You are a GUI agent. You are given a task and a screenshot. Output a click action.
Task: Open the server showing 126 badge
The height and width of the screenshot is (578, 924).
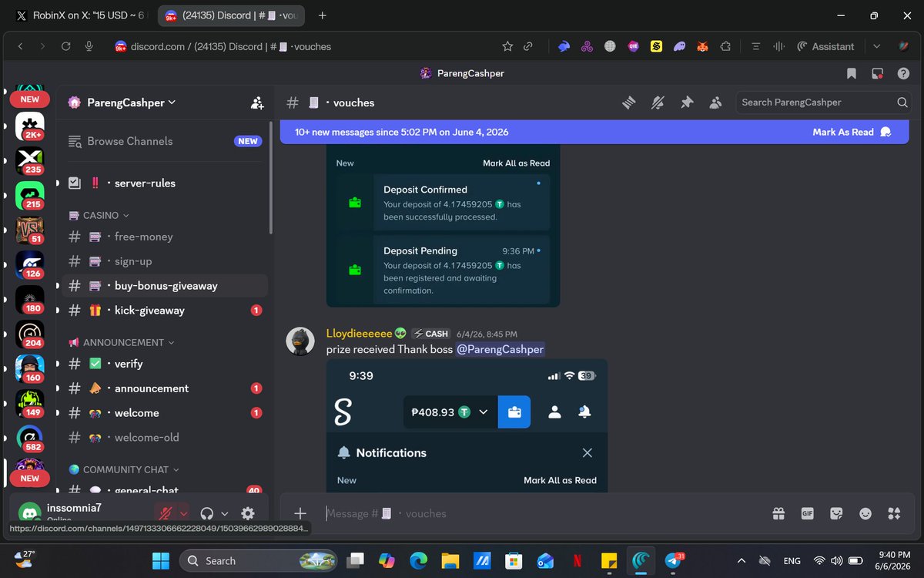click(30, 264)
